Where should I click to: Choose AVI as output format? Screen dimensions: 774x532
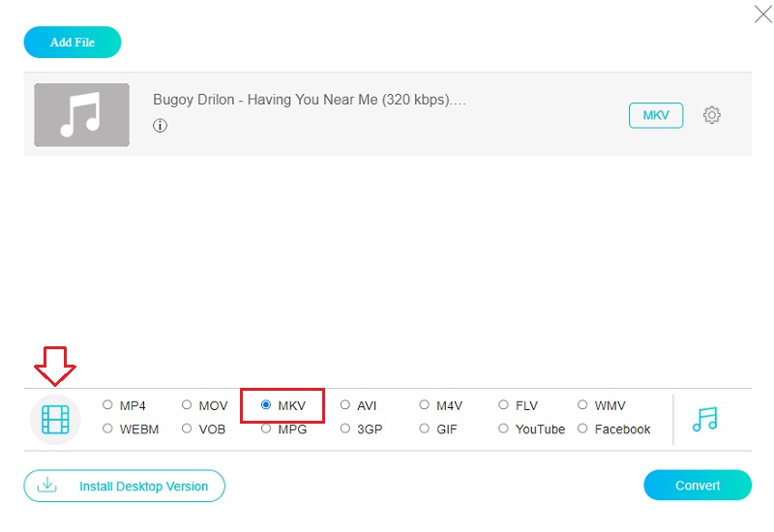click(x=345, y=405)
